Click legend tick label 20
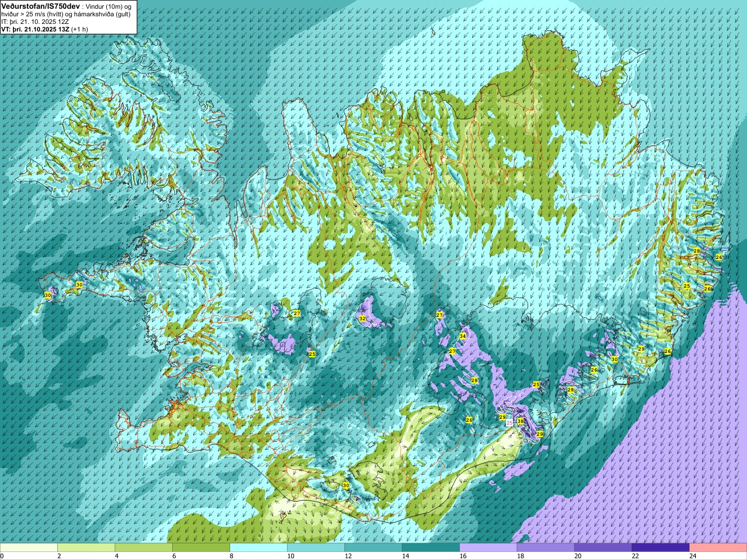 coord(578,556)
